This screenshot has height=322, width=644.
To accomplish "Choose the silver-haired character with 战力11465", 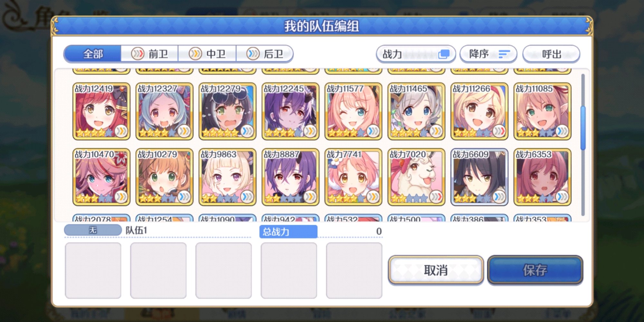I will click(416, 111).
